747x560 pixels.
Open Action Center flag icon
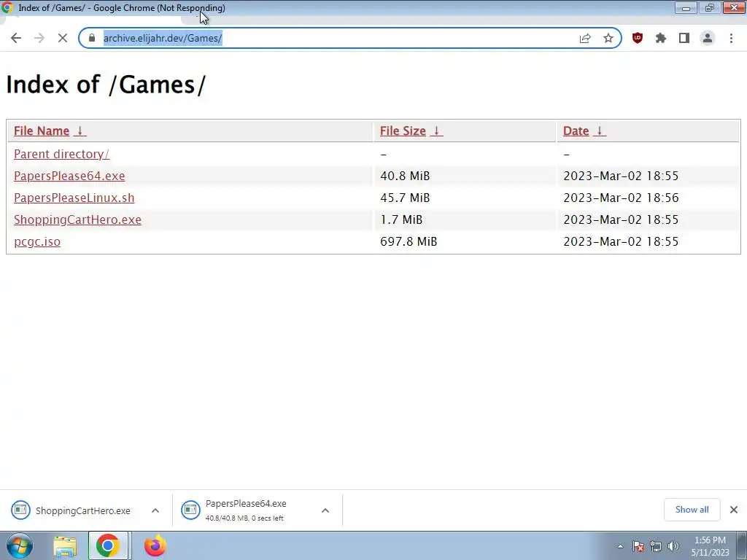coord(638,546)
